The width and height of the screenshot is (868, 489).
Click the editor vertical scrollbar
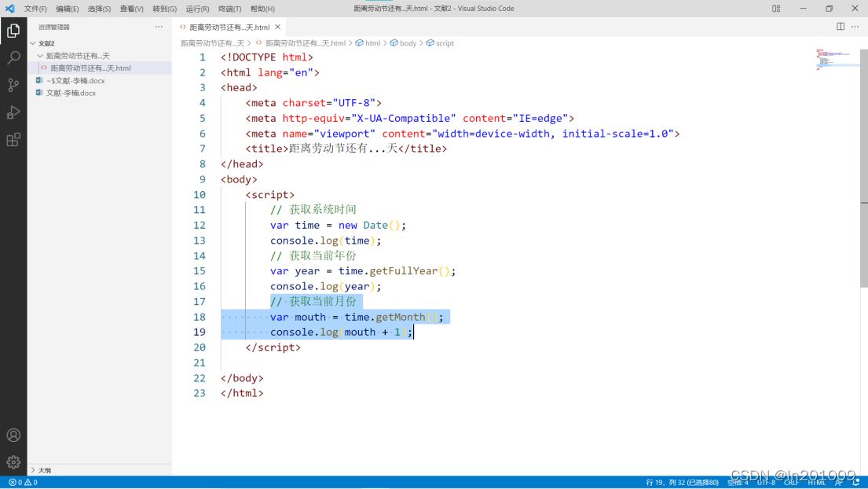click(x=864, y=168)
